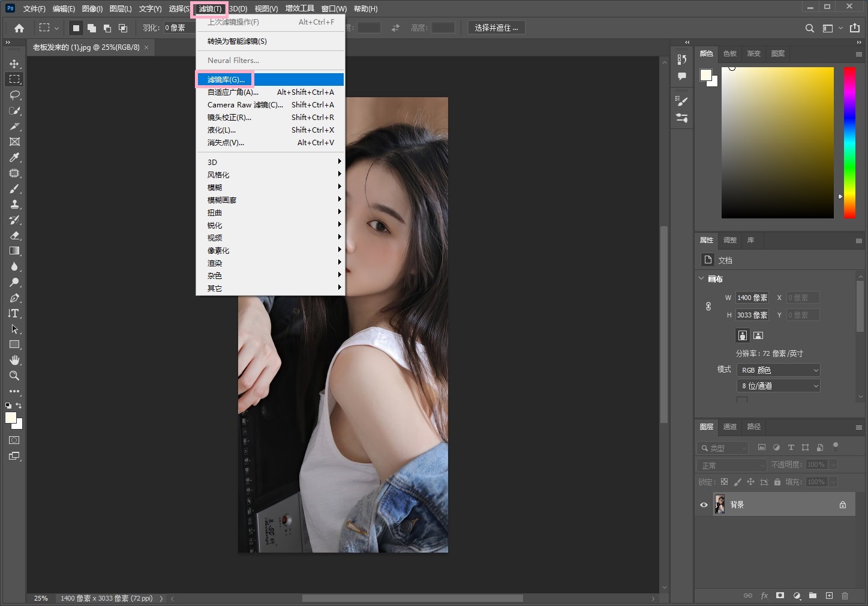Screen dimensions: 868x606
Task: Collapse the 画布 section
Action: (701, 278)
